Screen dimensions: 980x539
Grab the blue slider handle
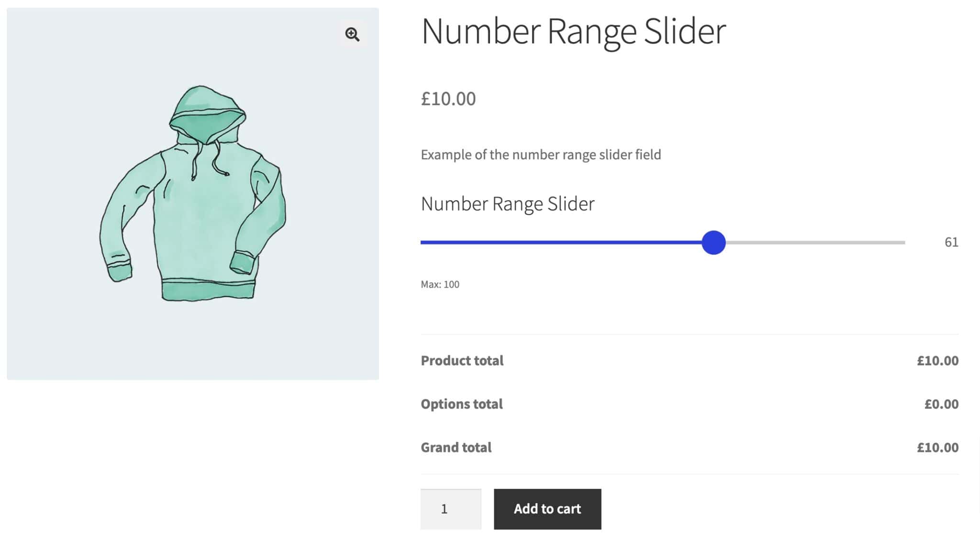click(x=713, y=243)
